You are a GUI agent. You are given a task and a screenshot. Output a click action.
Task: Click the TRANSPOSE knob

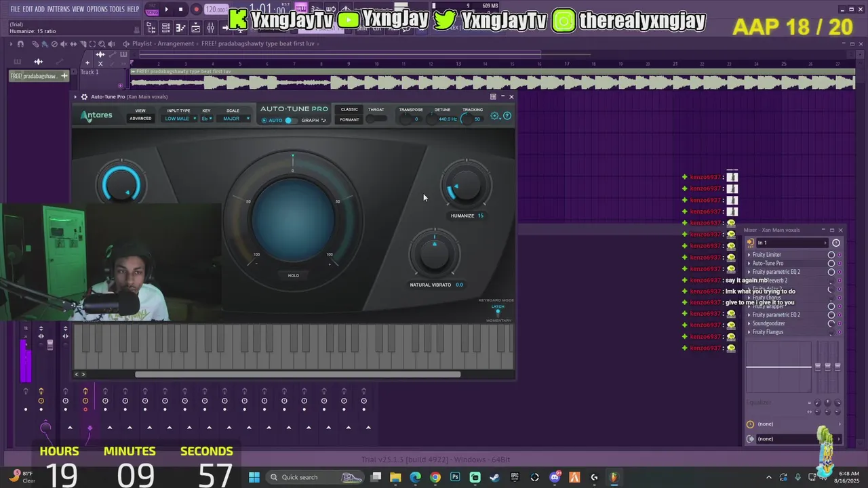click(x=406, y=119)
